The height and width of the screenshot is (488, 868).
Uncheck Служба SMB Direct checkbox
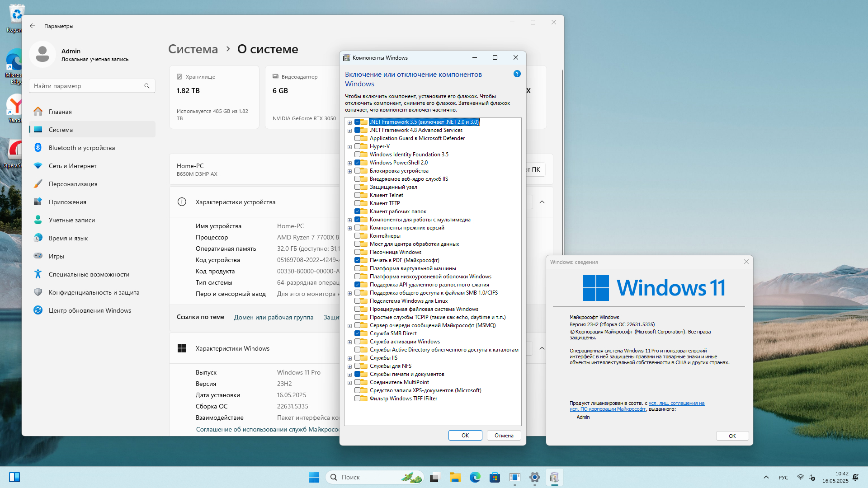pos(357,333)
